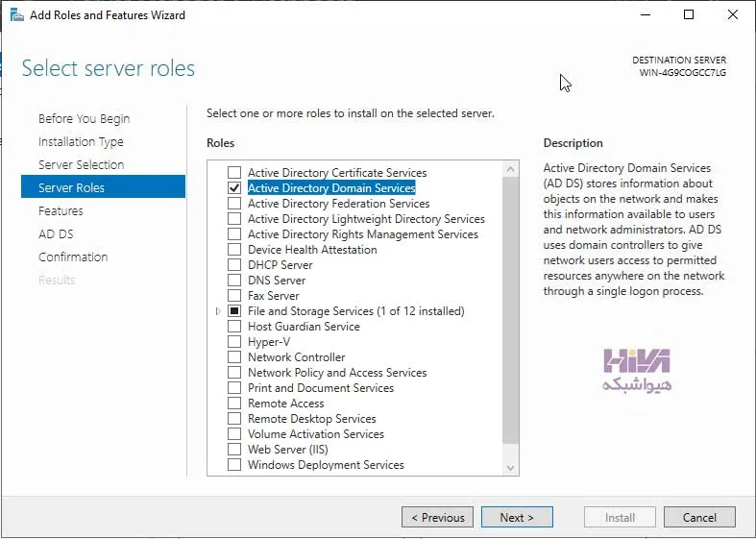Expand File and Storage Services tree arrow
Viewport: 756px width, 539px height.
coord(218,311)
